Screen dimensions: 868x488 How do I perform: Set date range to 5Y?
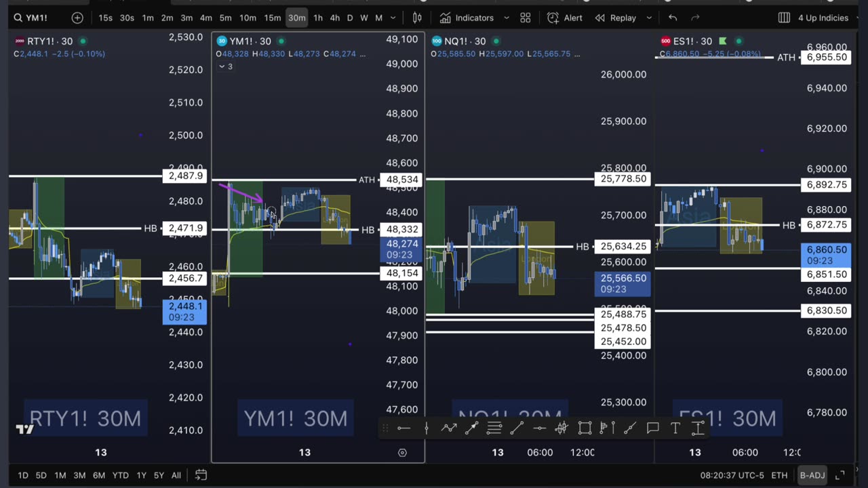pos(159,475)
